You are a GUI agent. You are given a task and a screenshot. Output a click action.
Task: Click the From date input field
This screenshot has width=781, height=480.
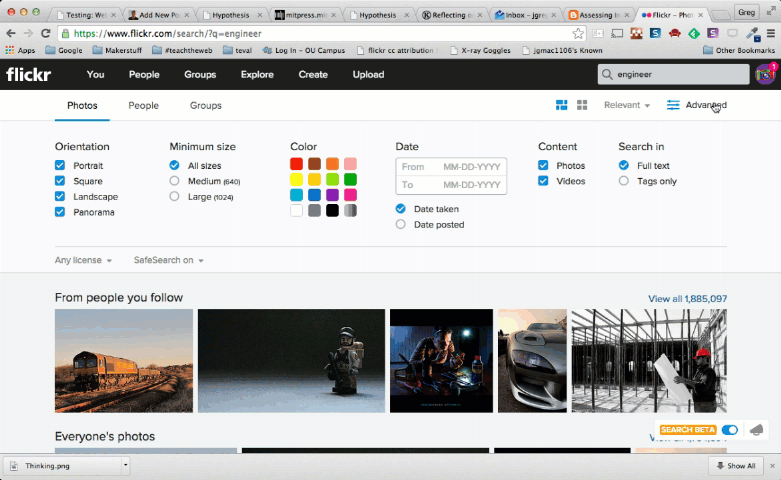(451, 167)
